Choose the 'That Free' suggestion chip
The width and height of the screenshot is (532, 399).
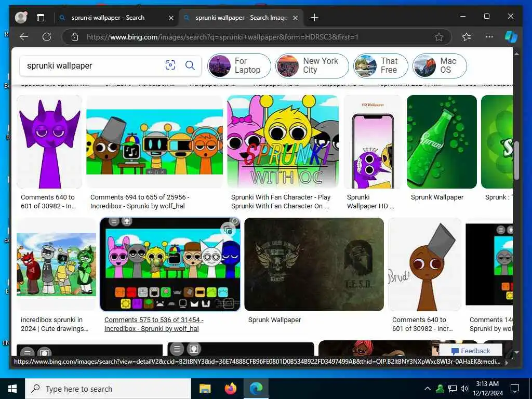point(380,65)
